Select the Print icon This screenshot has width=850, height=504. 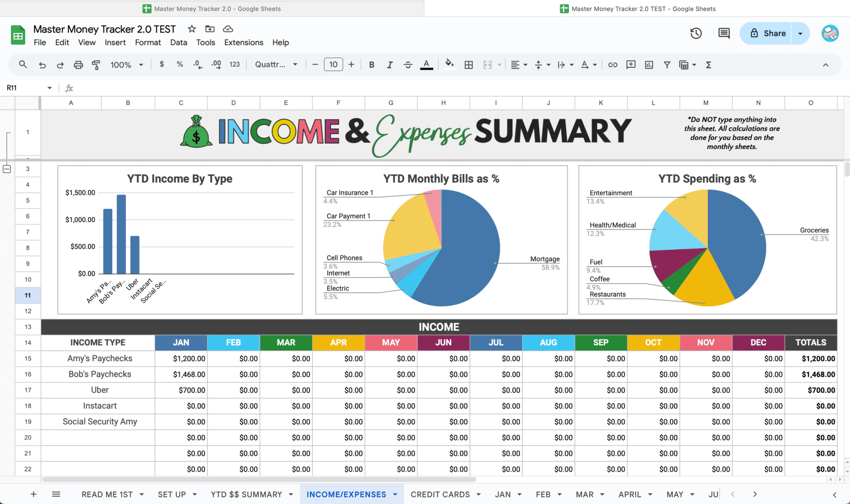[x=78, y=64]
